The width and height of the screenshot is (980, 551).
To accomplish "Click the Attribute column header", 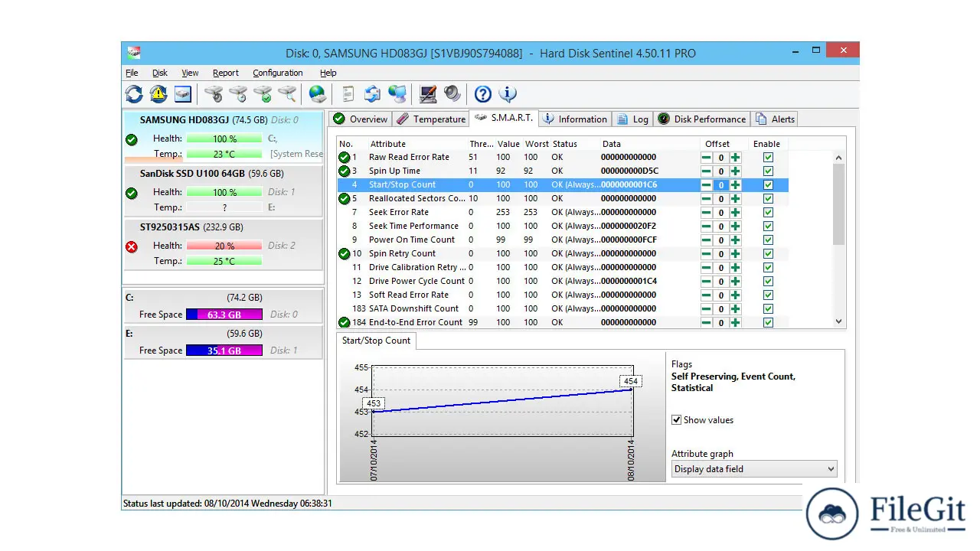I will coord(388,144).
